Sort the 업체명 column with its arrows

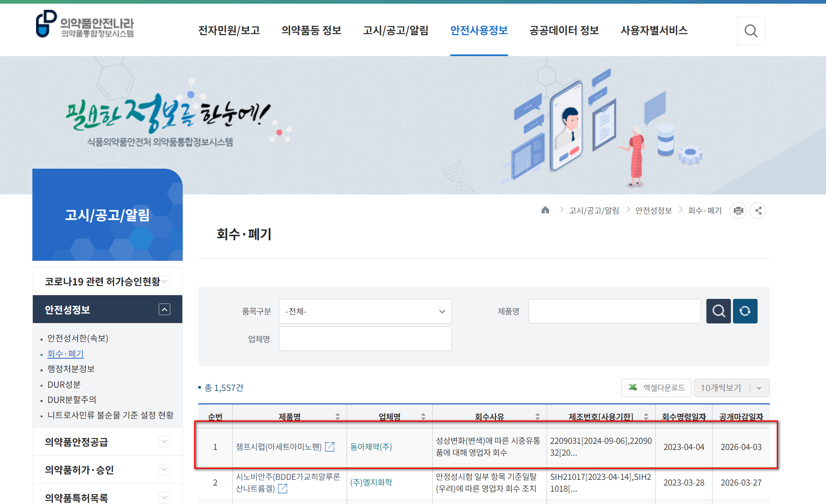coord(423,416)
